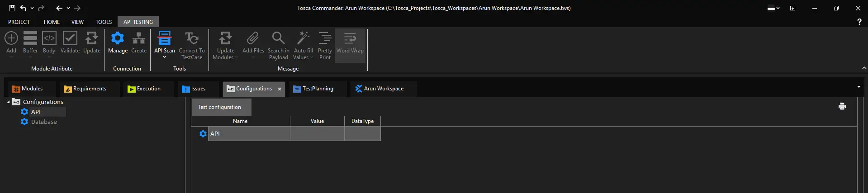Click the window layout icon in title bar
Viewport: 868px width, 193px height.
click(x=793, y=8)
